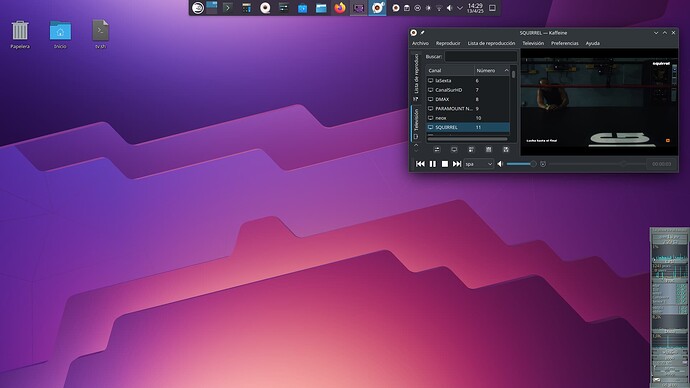Select the neox channel
The height and width of the screenshot is (388, 690).
point(468,118)
